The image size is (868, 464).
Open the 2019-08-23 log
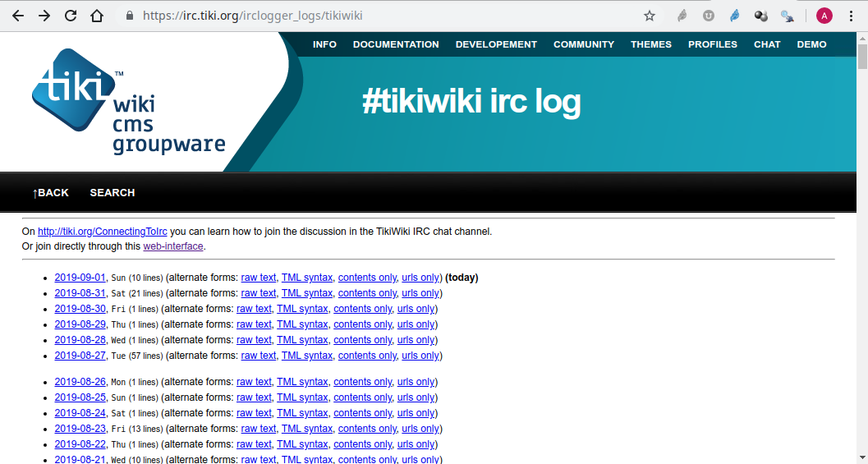click(80, 428)
